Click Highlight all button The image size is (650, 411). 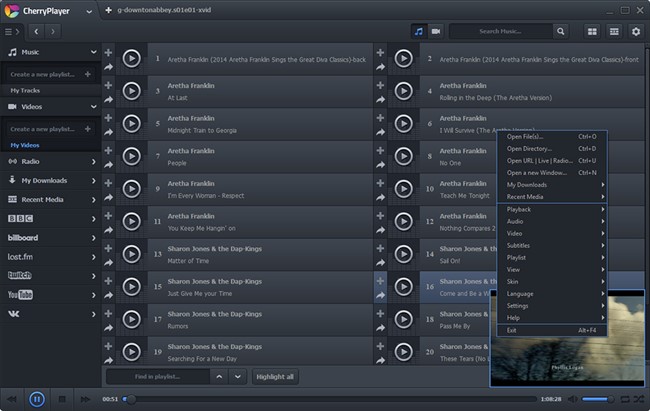point(275,377)
